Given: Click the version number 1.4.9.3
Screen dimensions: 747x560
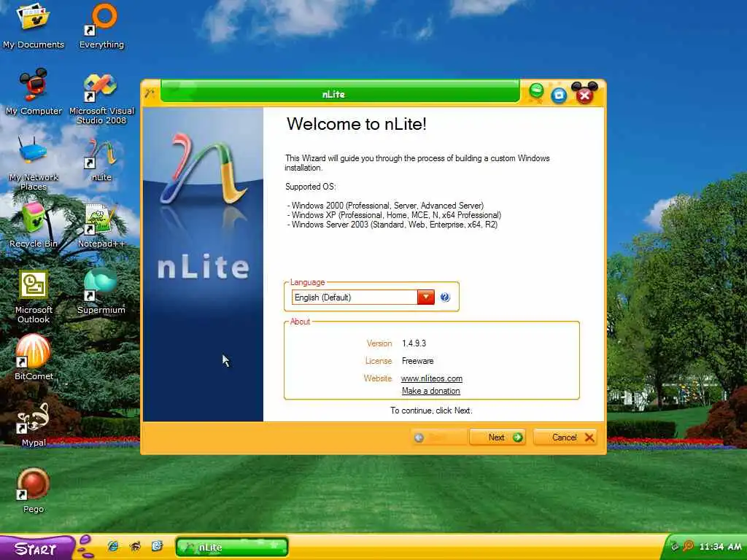Looking at the screenshot, I should (414, 343).
